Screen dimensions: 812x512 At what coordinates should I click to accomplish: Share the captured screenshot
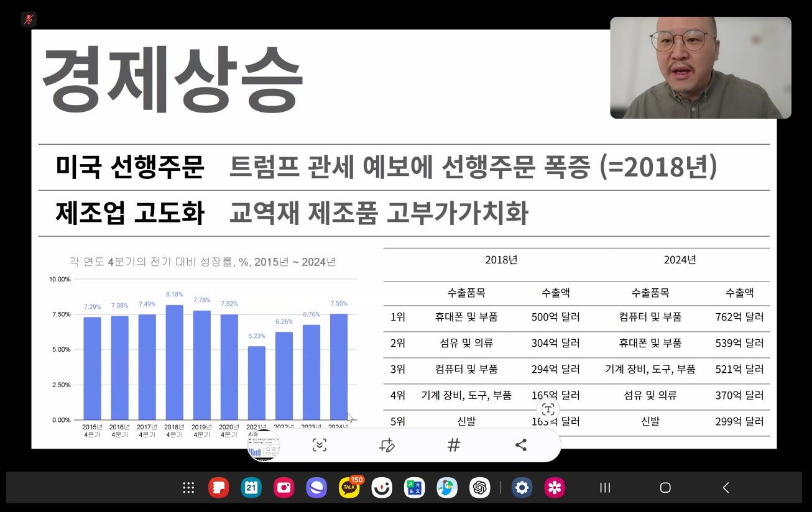(521, 445)
